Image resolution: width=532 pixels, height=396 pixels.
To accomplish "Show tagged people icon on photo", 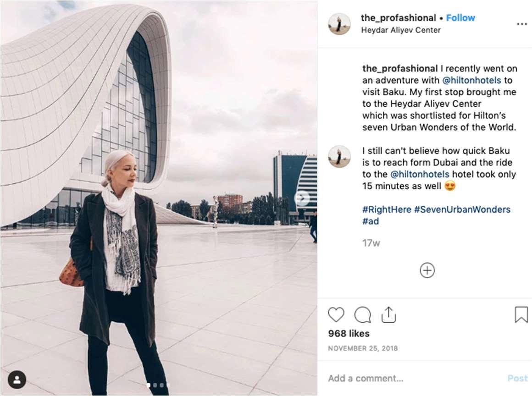I will 17,379.
